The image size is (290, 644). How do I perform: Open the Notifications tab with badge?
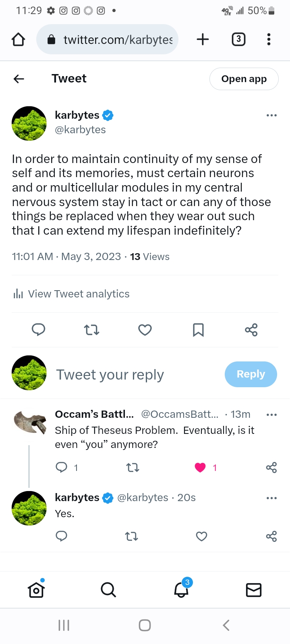[x=182, y=589]
